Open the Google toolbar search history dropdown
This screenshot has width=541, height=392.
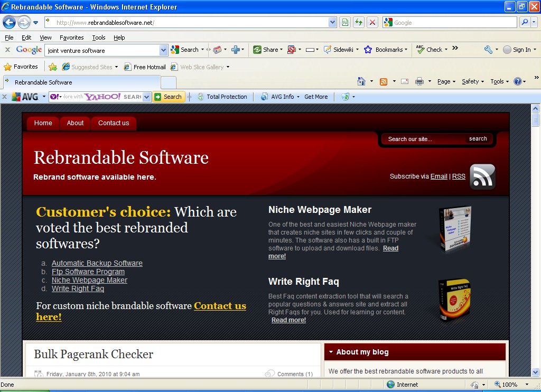[x=163, y=50]
